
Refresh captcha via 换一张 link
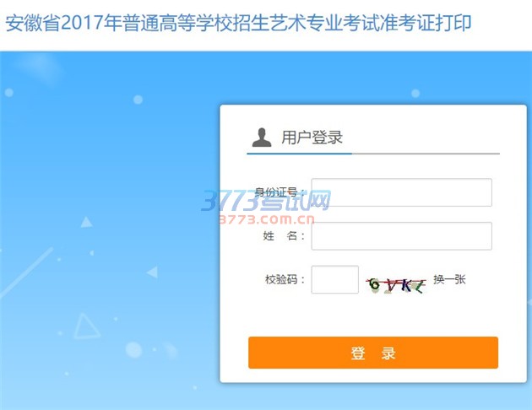coord(449,279)
